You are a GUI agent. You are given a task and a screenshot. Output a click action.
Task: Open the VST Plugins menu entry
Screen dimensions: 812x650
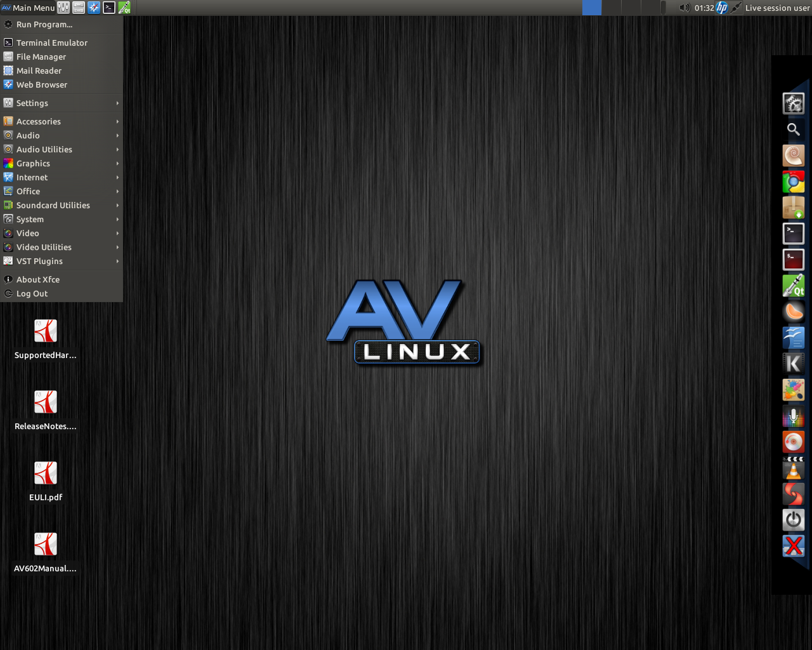point(62,261)
